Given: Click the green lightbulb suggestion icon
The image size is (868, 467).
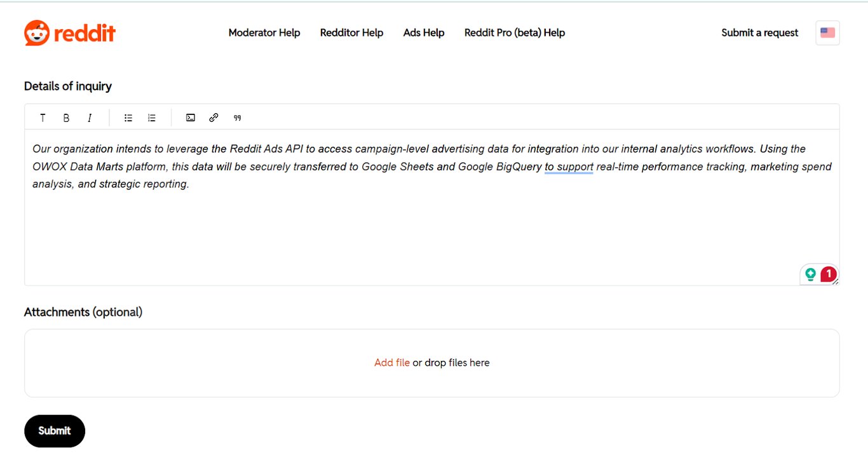Looking at the screenshot, I should tap(810, 274).
